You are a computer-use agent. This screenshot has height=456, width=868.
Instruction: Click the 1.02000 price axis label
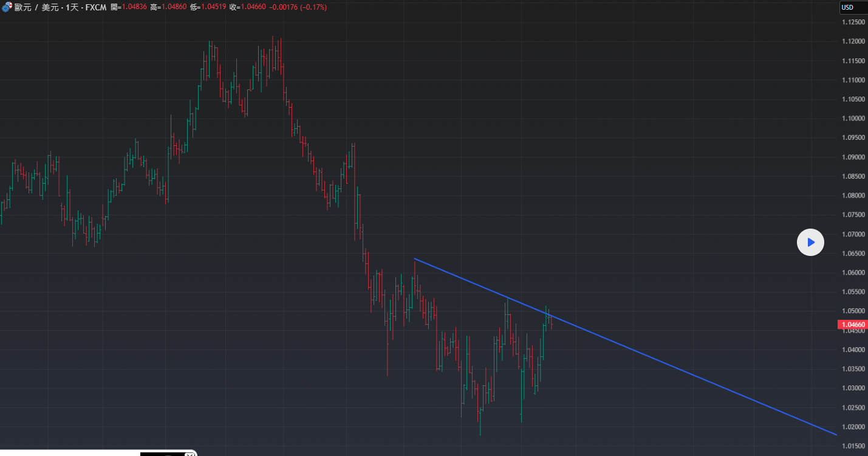pos(853,427)
